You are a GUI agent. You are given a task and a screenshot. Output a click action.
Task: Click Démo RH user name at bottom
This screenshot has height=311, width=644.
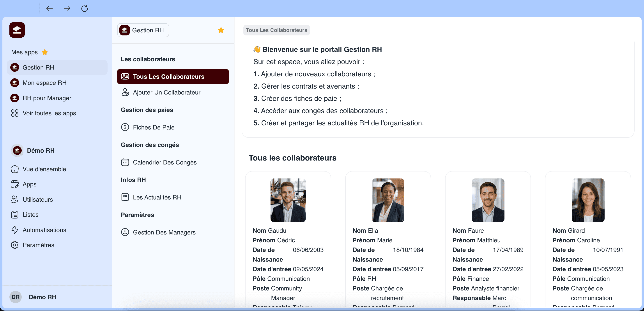point(42,297)
